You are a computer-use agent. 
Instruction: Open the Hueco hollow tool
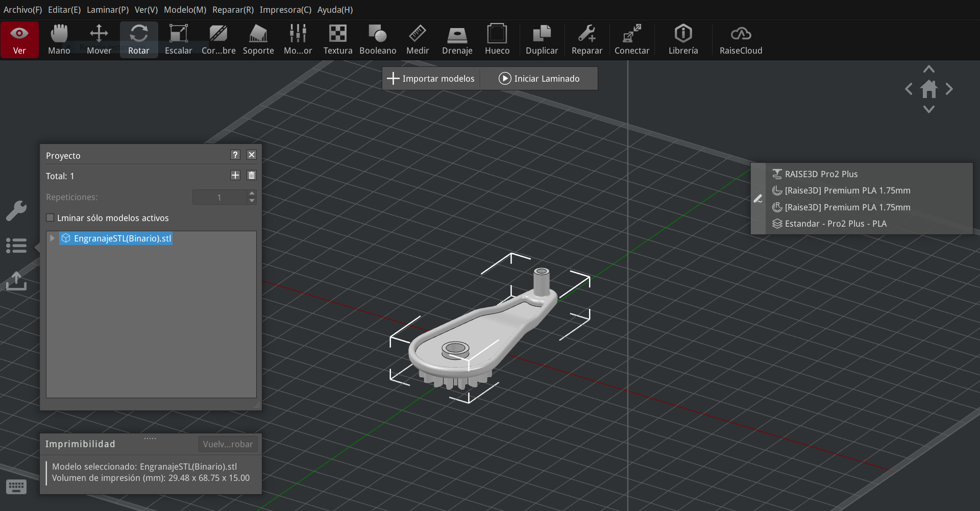pos(497,40)
